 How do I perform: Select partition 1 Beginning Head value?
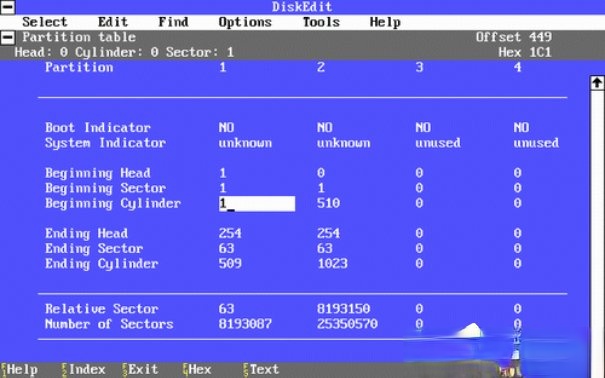click(x=223, y=173)
